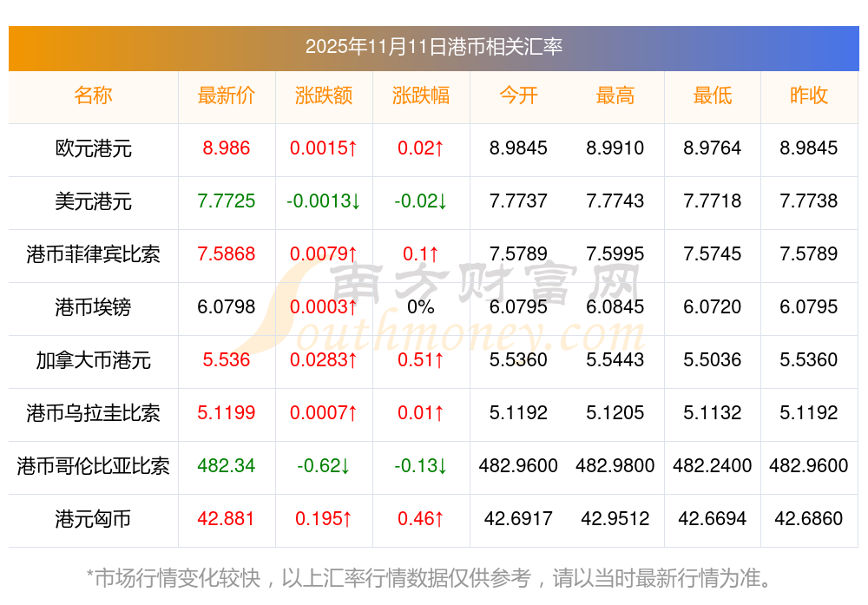The image size is (868, 605).
Task: Click 港元匈币 high value 42.9512
Action: [615, 519]
